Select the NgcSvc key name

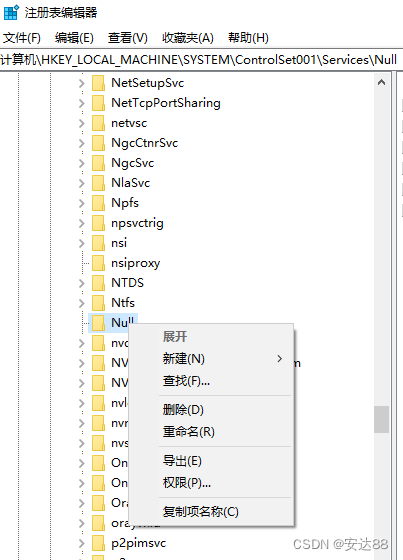(x=133, y=163)
